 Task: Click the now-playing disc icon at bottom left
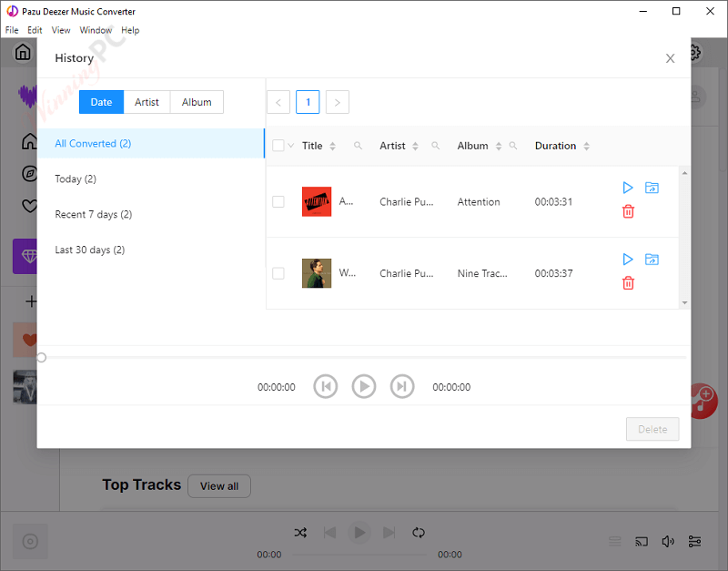(x=30, y=542)
